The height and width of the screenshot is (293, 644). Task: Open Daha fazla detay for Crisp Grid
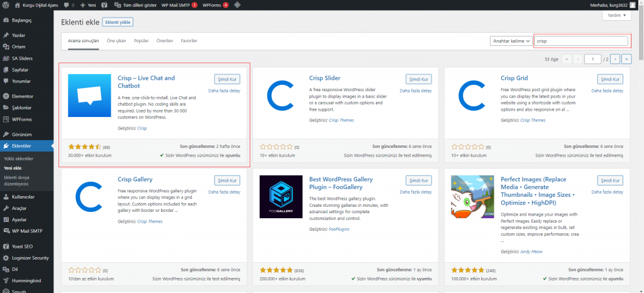[x=607, y=91]
